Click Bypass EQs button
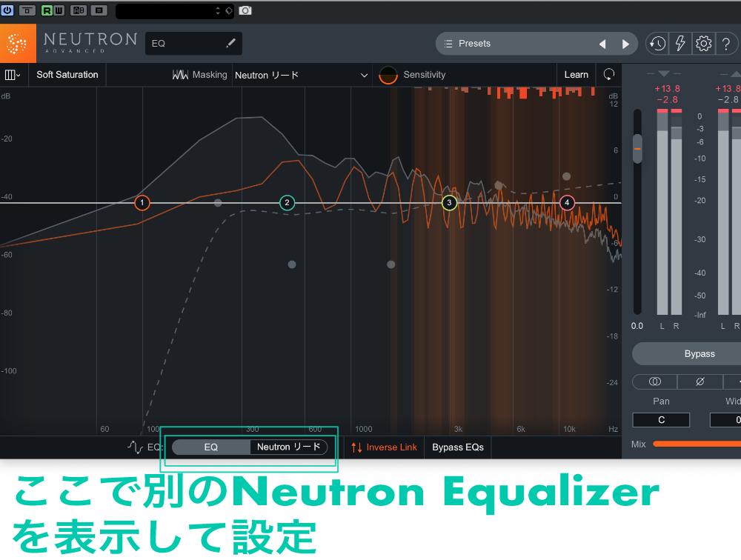This screenshot has width=741, height=560. 458,447
